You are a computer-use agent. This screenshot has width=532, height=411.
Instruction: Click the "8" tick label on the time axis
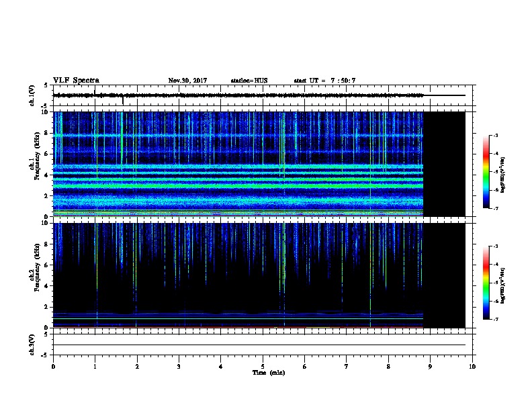(x=388, y=367)
